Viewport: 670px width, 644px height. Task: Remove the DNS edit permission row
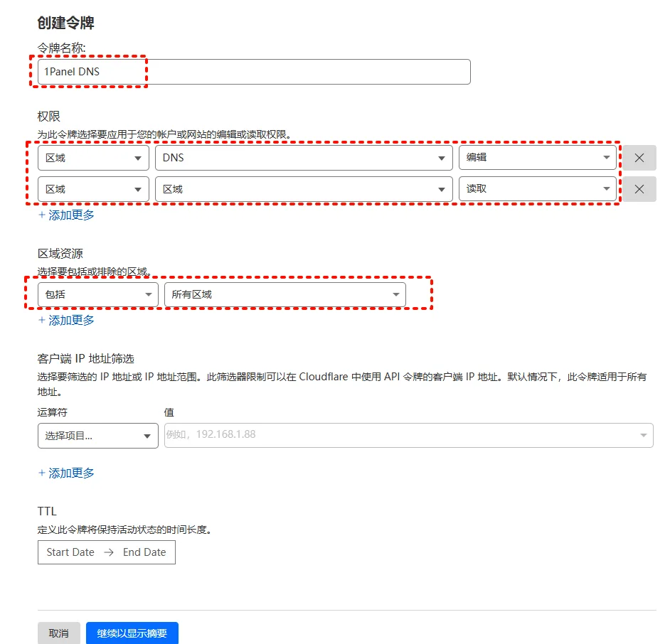point(639,158)
